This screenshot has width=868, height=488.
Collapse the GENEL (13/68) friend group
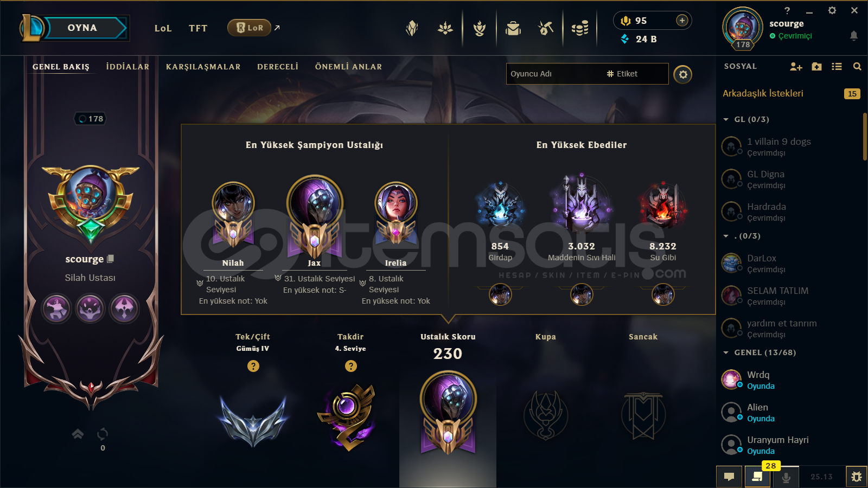pos(726,352)
